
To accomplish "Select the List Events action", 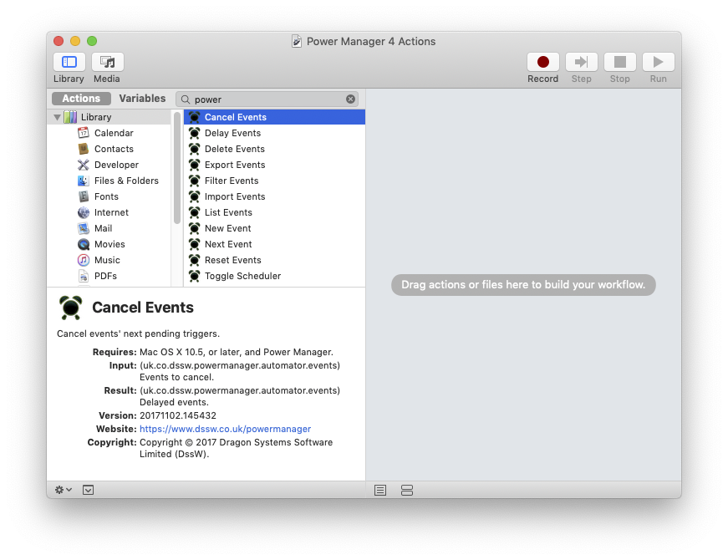I will 274,212.
